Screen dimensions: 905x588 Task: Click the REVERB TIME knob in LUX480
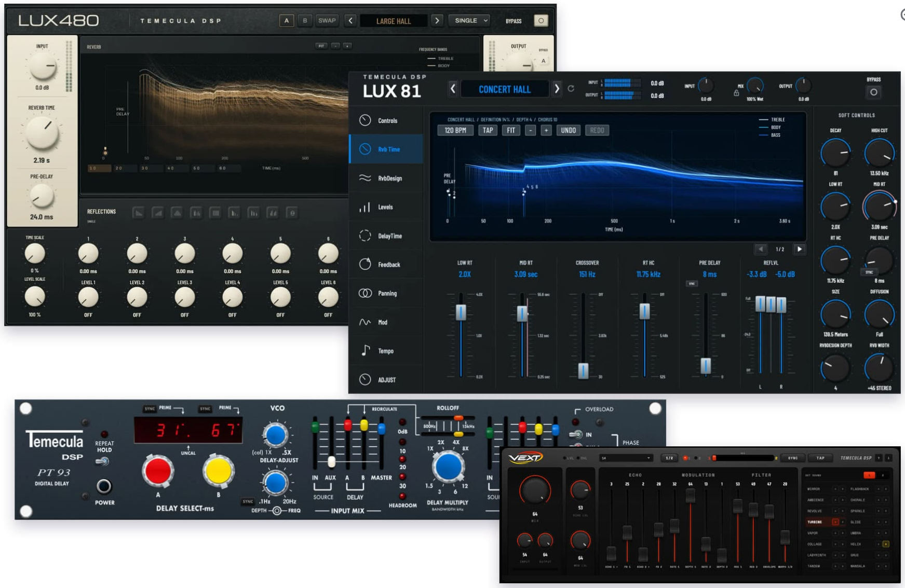(x=42, y=133)
